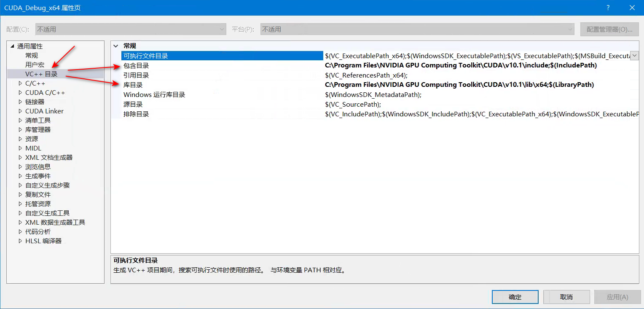Expand the C/C++ tree node

pyautogui.click(x=20, y=83)
